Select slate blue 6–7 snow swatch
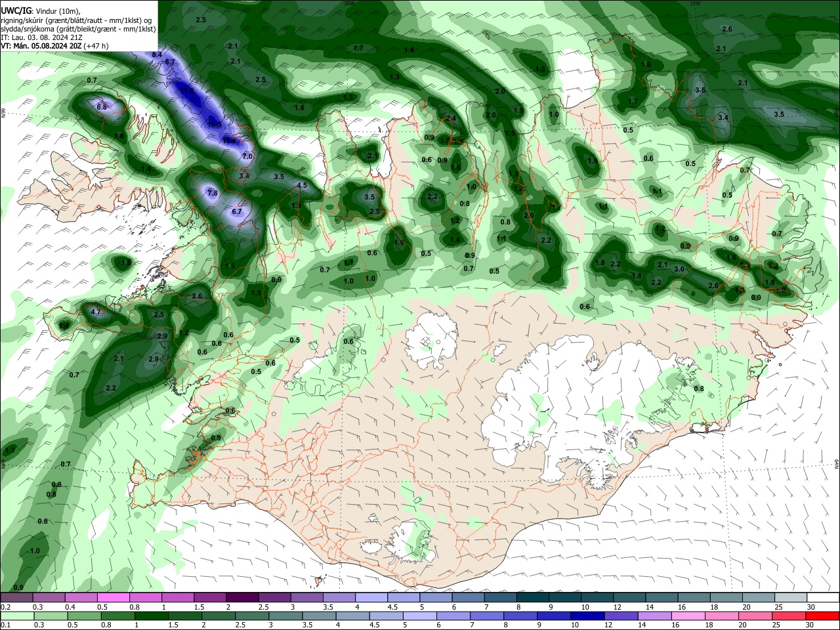Screen dimensions: 840x630 [468, 598]
